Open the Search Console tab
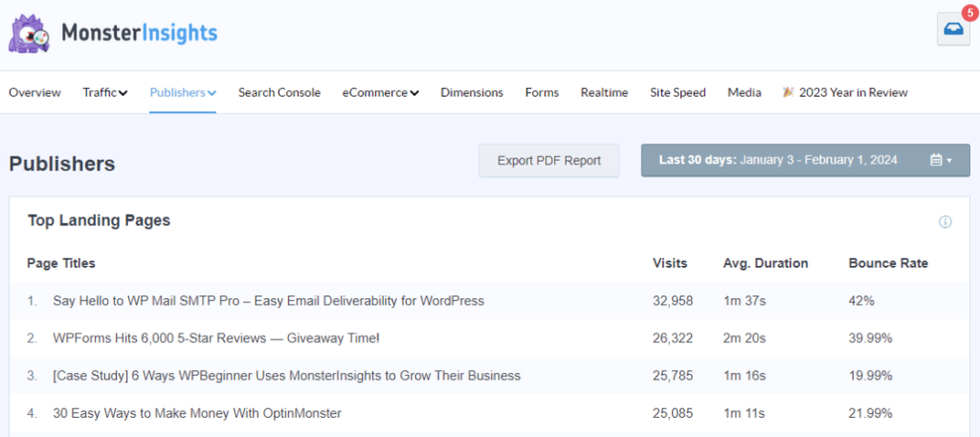The height and width of the screenshot is (437, 980). pos(279,93)
